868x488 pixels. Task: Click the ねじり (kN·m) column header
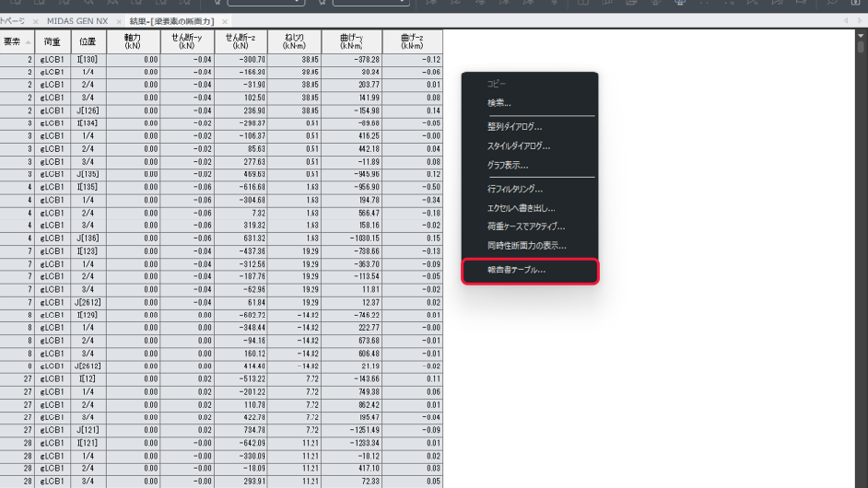point(295,42)
